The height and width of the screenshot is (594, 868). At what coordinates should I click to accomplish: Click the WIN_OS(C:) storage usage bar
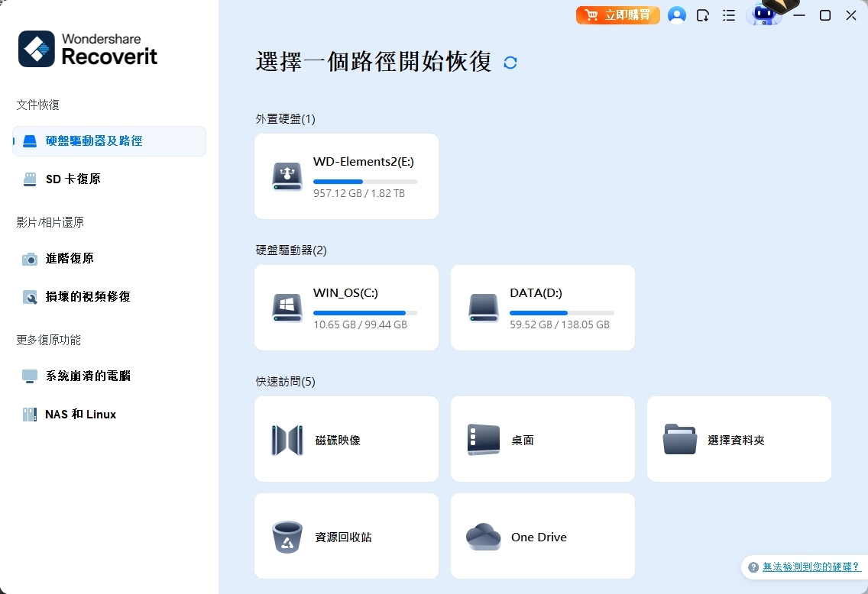pos(365,313)
